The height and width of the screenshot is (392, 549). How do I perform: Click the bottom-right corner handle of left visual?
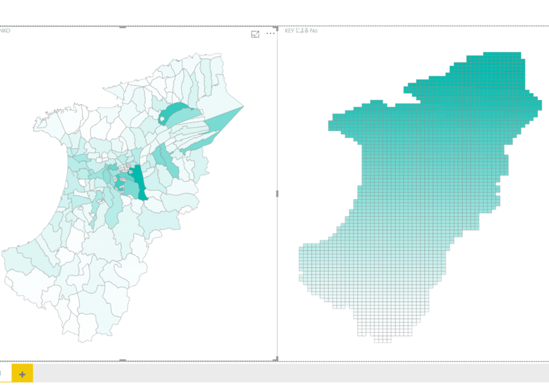[276, 359]
